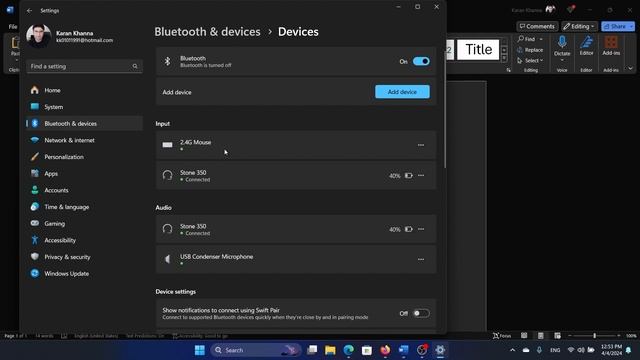Click the Share button in Word
Image resolution: width=640 pixels, height=360 pixels.
tap(615, 26)
